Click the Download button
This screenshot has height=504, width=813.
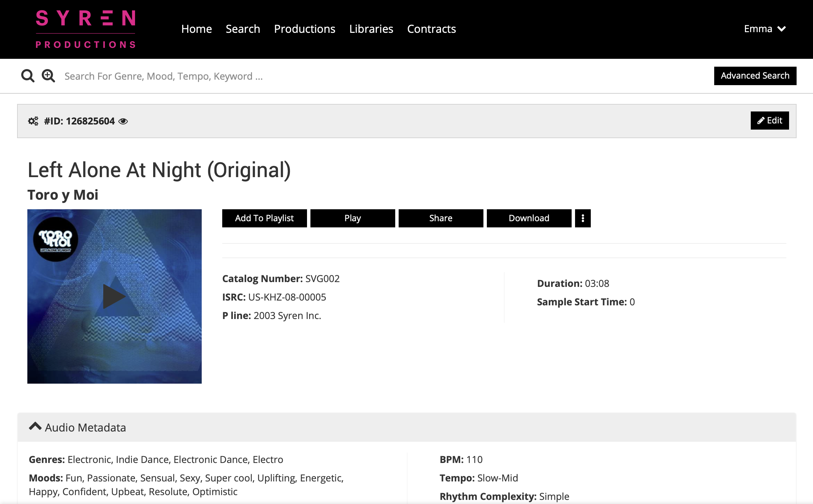coord(529,218)
